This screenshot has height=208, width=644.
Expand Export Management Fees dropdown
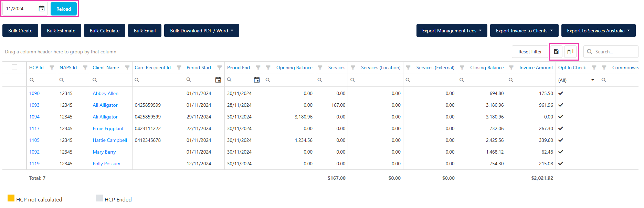452,31
